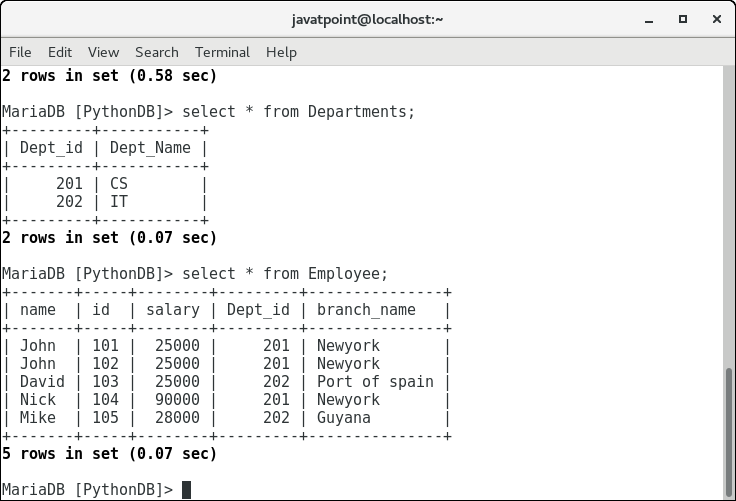Click the branch_name column header
The image size is (736, 501).
coord(366,309)
